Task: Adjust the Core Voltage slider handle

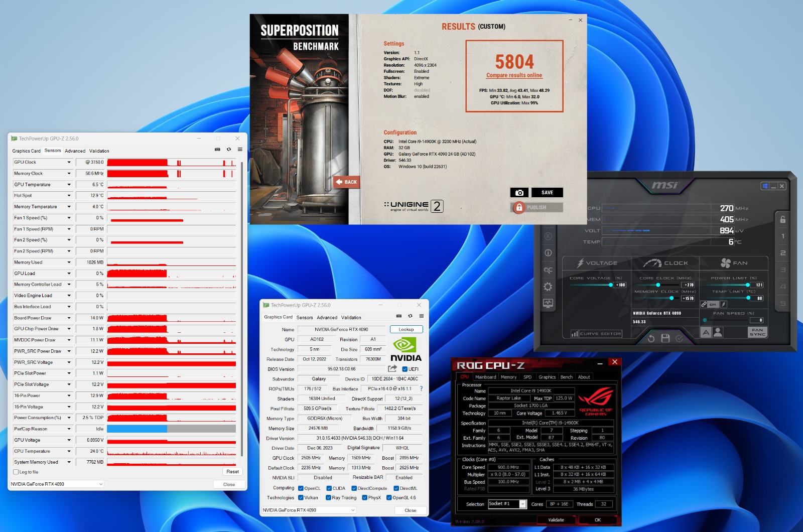Action: [x=611, y=285]
